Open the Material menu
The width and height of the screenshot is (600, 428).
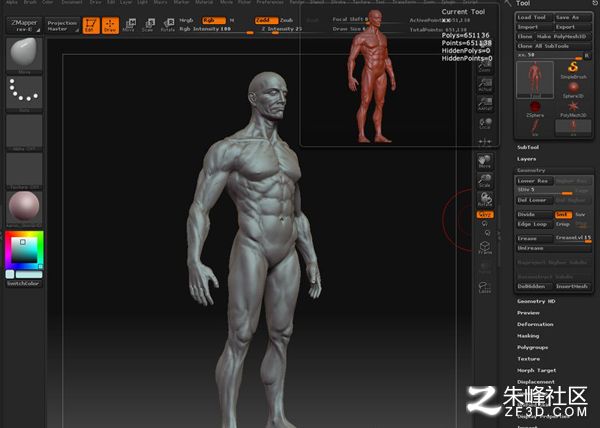coord(204,2)
